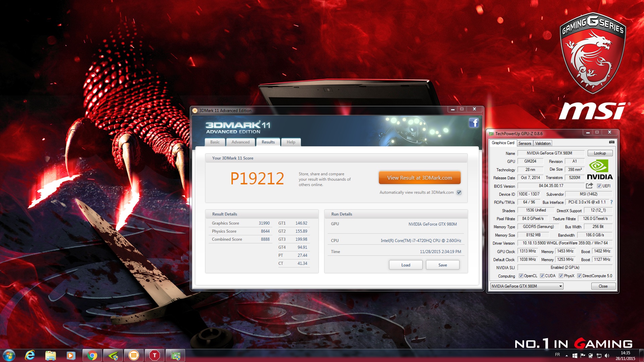Click the run time 11/28/2015 text
The width and height of the screenshot is (644, 362).
(440, 252)
